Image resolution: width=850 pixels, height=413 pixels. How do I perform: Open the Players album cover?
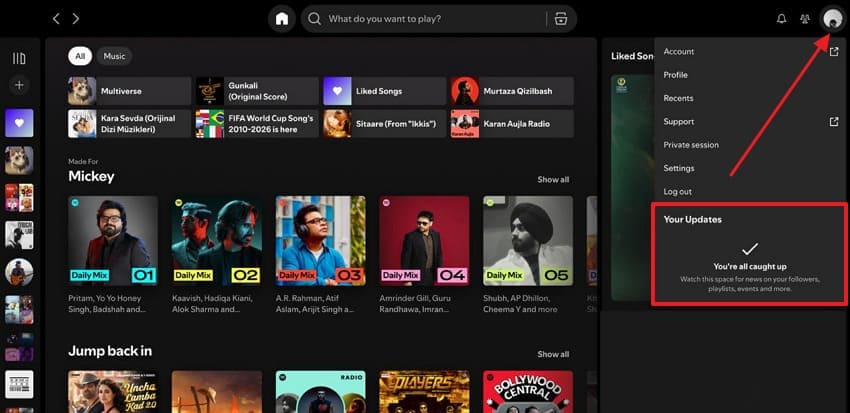pyautogui.click(x=424, y=392)
